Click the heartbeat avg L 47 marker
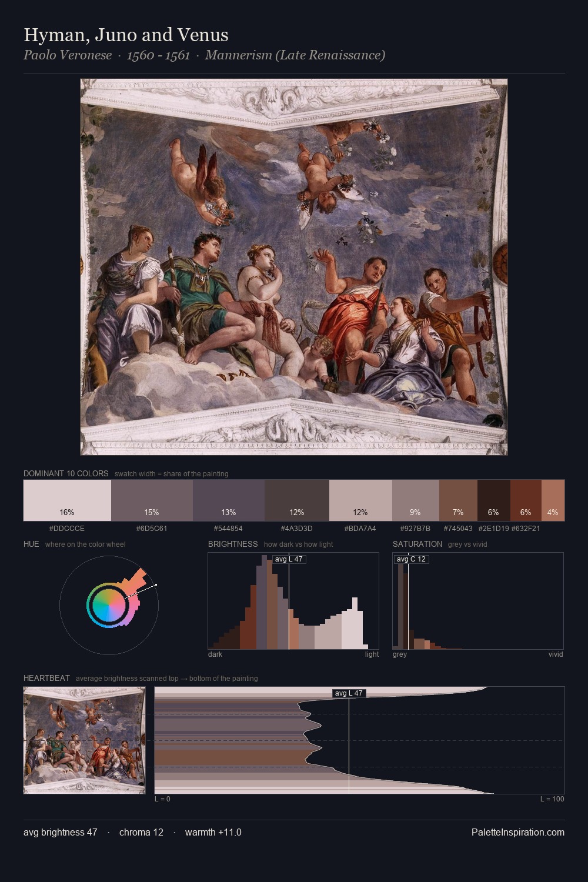Screen dimensions: 588x882 point(349,693)
